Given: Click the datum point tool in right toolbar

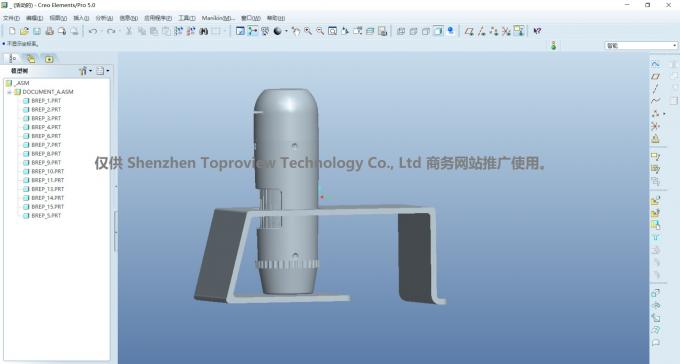Looking at the screenshot, I should click(x=655, y=114).
